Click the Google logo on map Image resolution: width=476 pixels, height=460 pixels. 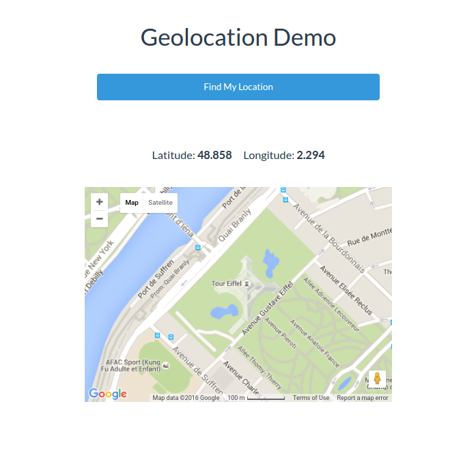tap(107, 394)
